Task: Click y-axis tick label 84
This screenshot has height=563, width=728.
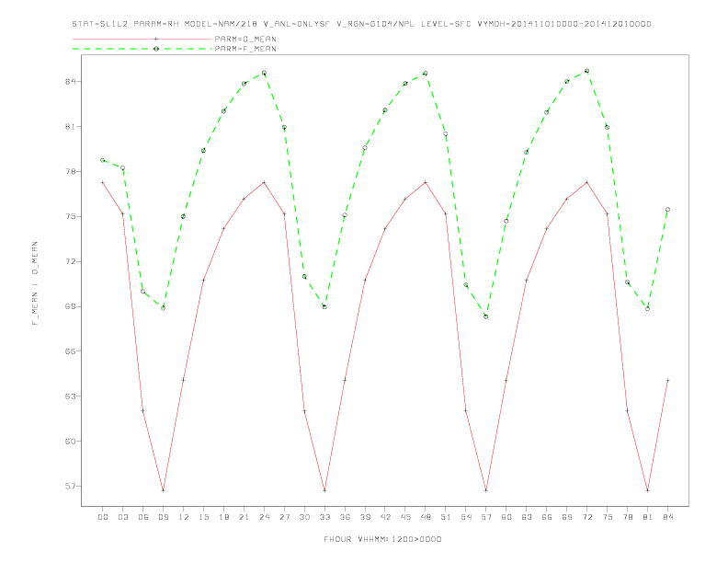Action: pyautogui.click(x=71, y=81)
